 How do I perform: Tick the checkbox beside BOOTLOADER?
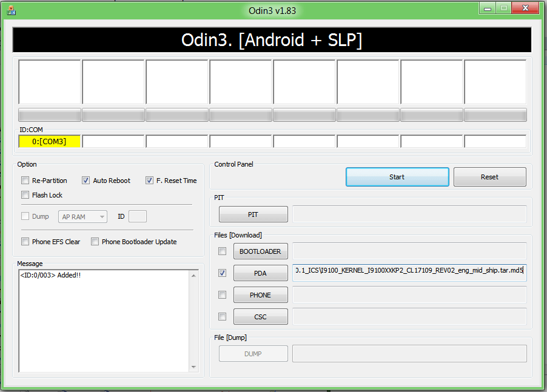pyautogui.click(x=222, y=251)
